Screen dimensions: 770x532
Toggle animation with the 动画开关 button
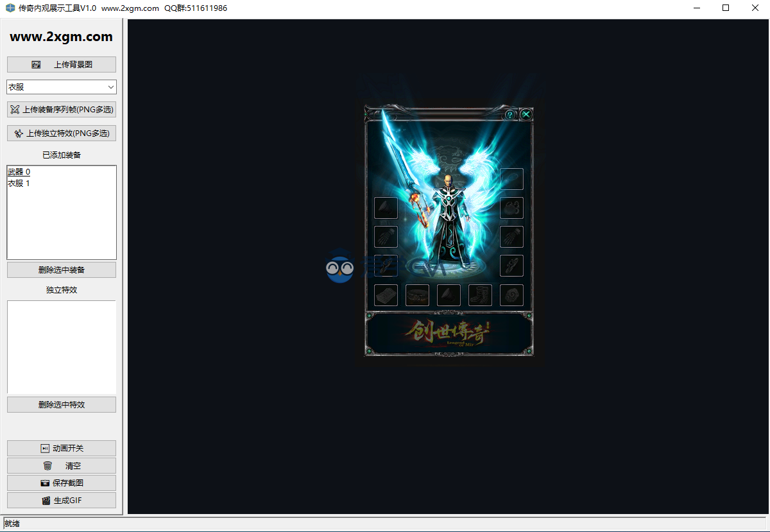[62, 449]
